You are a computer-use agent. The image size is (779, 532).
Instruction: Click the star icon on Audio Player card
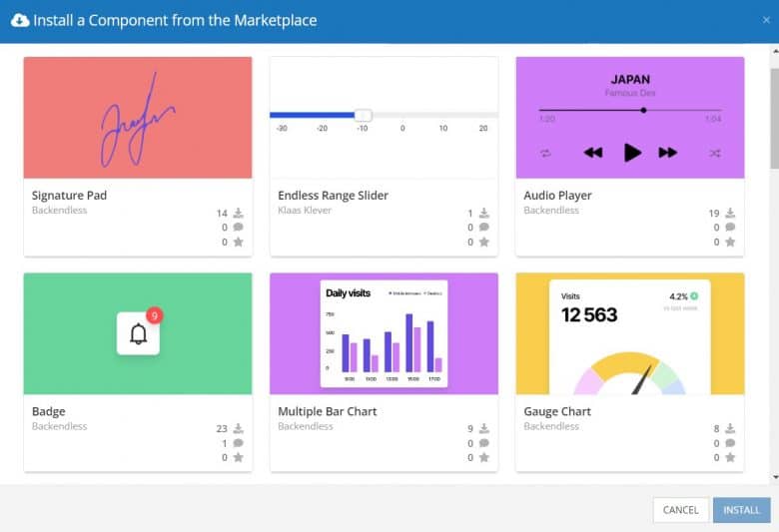[x=730, y=242]
